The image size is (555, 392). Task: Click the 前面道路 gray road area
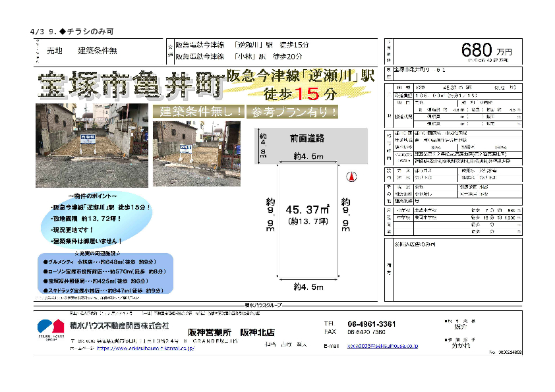pos(311,139)
